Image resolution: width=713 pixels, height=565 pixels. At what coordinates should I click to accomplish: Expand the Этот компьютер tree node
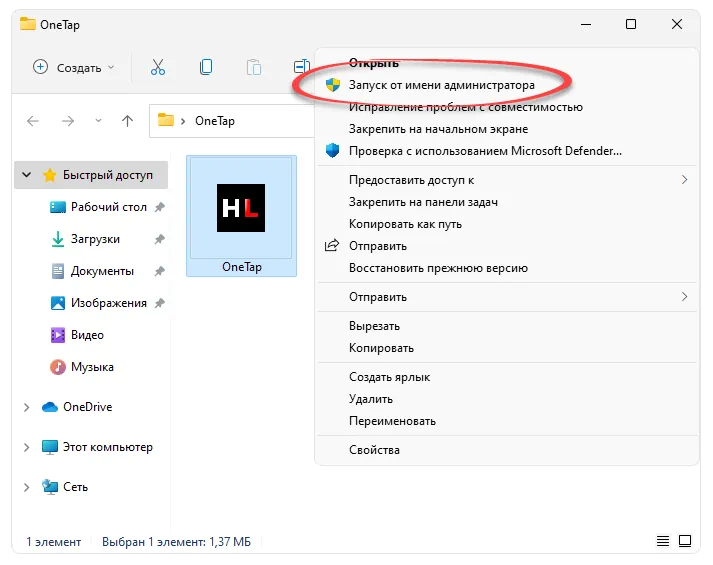click(x=26, y=447)
